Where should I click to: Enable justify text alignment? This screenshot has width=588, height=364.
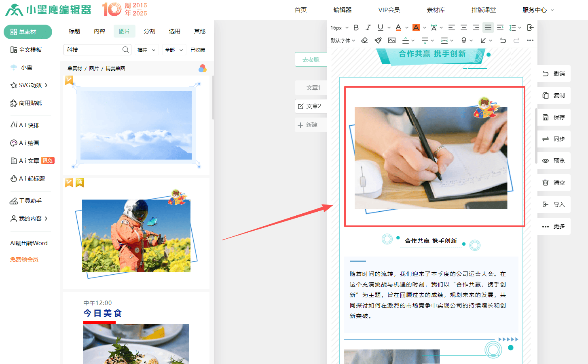[488, 27]
